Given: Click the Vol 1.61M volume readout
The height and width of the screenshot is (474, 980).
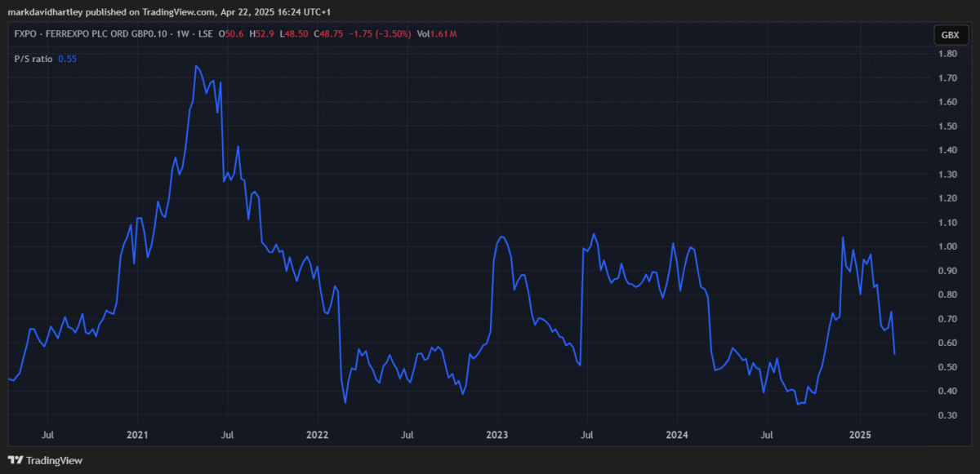Looking at the screenshot, I should [436, 34].
